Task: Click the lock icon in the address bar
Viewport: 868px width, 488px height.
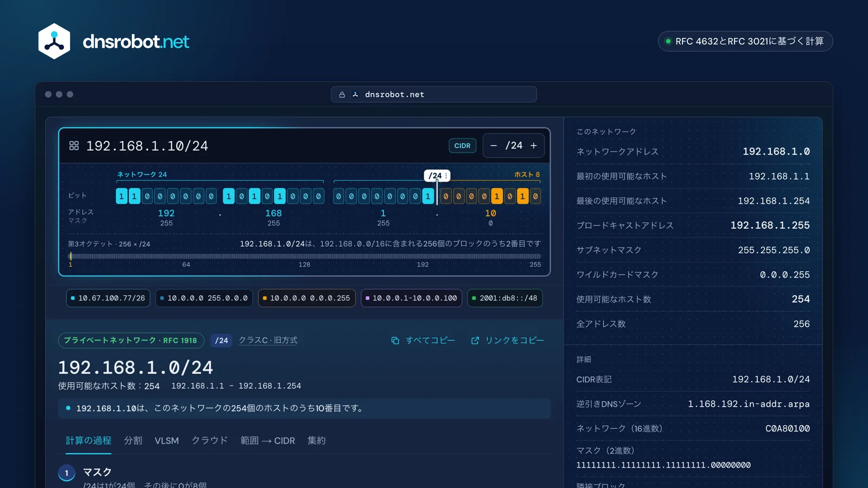Action: [342, 94]
